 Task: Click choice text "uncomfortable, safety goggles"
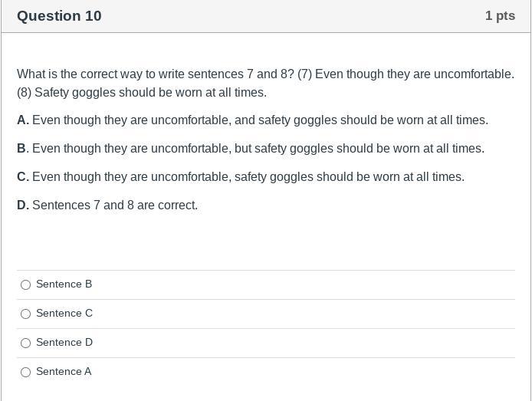tap(248, 177)
